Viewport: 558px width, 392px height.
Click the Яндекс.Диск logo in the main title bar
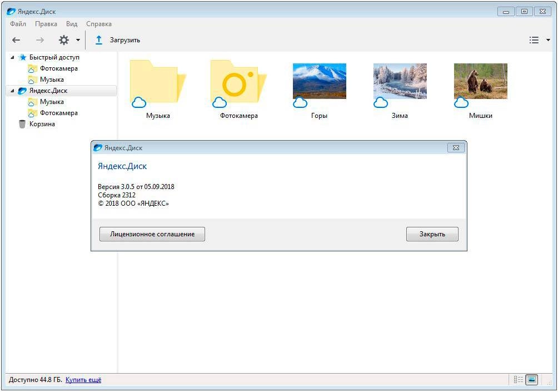(11, 11)
